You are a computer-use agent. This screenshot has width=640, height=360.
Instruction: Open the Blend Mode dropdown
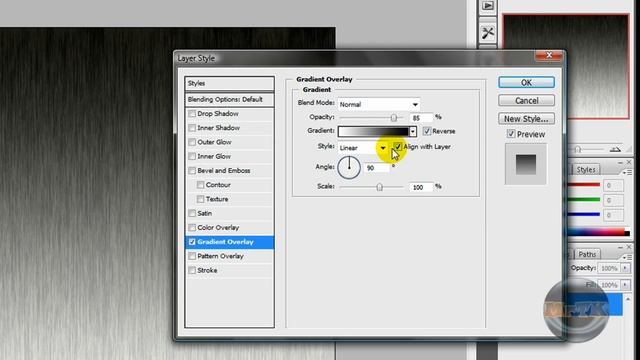[x=378, y=104]
